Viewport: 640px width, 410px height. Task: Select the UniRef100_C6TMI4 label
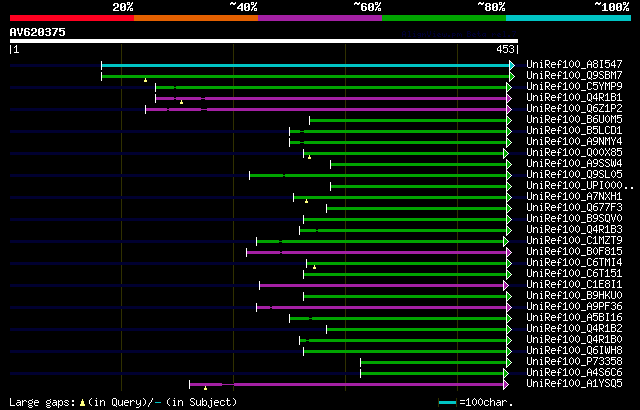[574, 263]
